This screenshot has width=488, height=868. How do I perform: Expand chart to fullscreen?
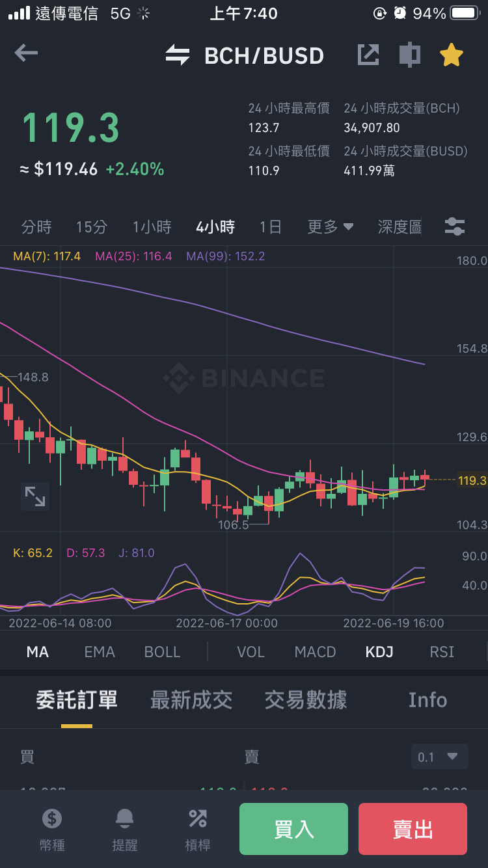click(35, 496)
